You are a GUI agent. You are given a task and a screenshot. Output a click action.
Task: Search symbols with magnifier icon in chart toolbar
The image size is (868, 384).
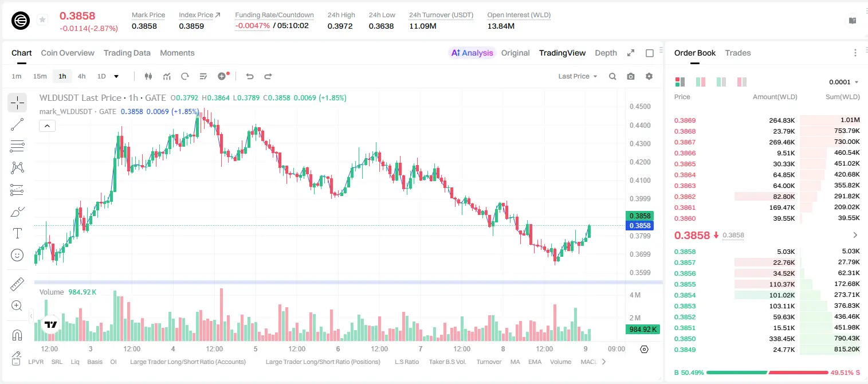click(612, 76)
